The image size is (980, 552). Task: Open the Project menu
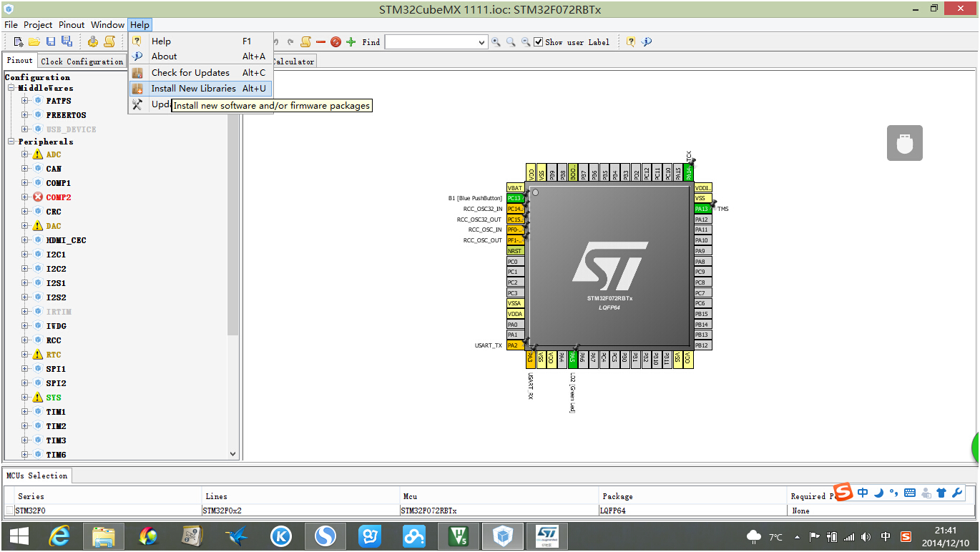pos(38,25)
